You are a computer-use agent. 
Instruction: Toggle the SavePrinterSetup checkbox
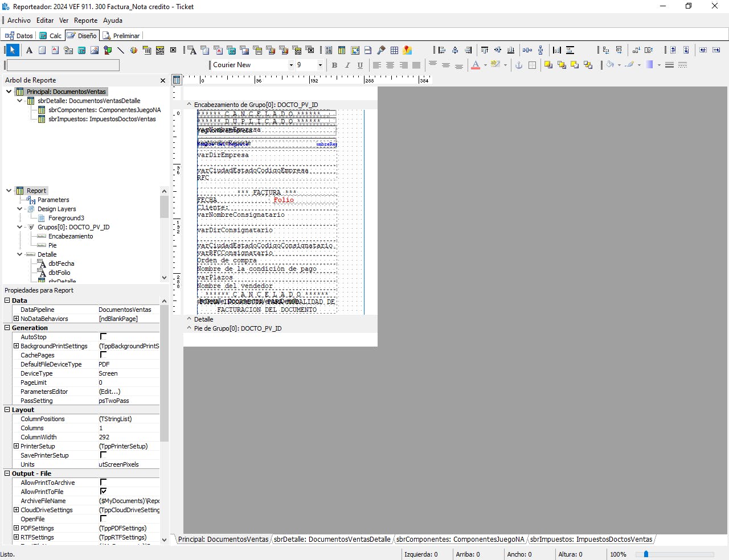[x=103, y=455]
